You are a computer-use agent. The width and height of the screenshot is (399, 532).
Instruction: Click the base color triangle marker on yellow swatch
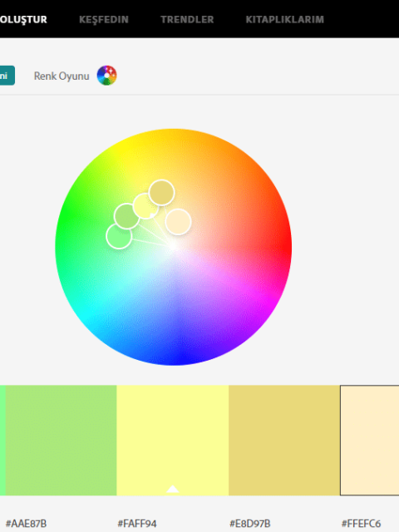(172, 489)
